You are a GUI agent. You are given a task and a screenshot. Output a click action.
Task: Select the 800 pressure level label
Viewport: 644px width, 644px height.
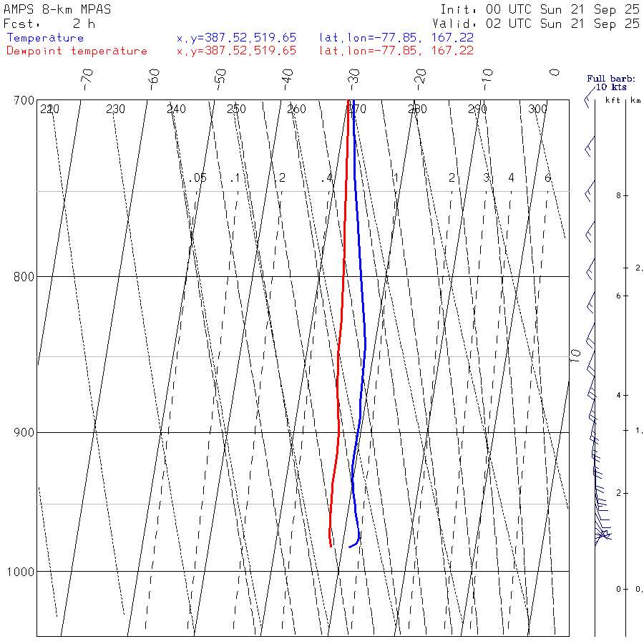pos(24,276)
